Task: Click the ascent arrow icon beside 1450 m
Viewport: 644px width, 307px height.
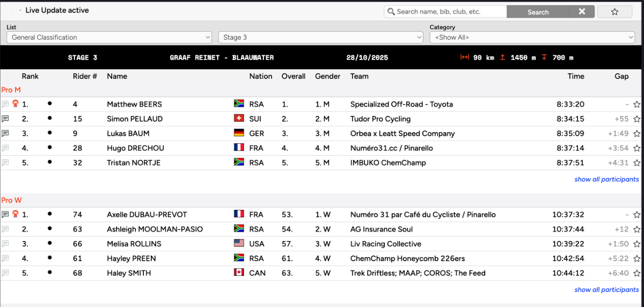Action: (502, 57)
